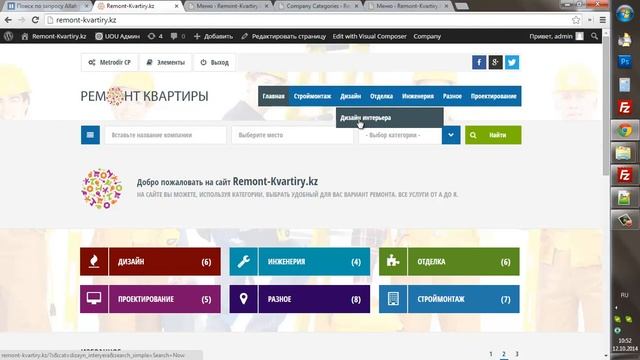
Task: Switch to the first browser tab Поиск по запросу
Action: point(48,6)
